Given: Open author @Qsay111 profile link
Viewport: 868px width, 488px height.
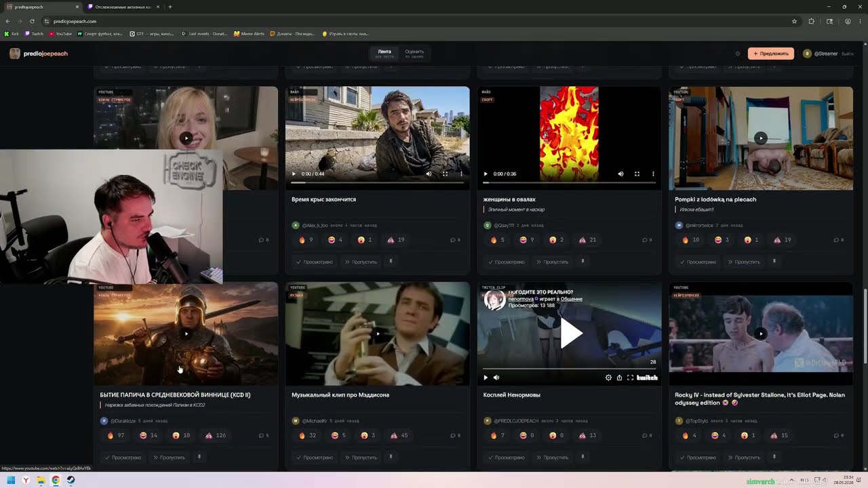Looking at the screenshot, I should point(504,225).
